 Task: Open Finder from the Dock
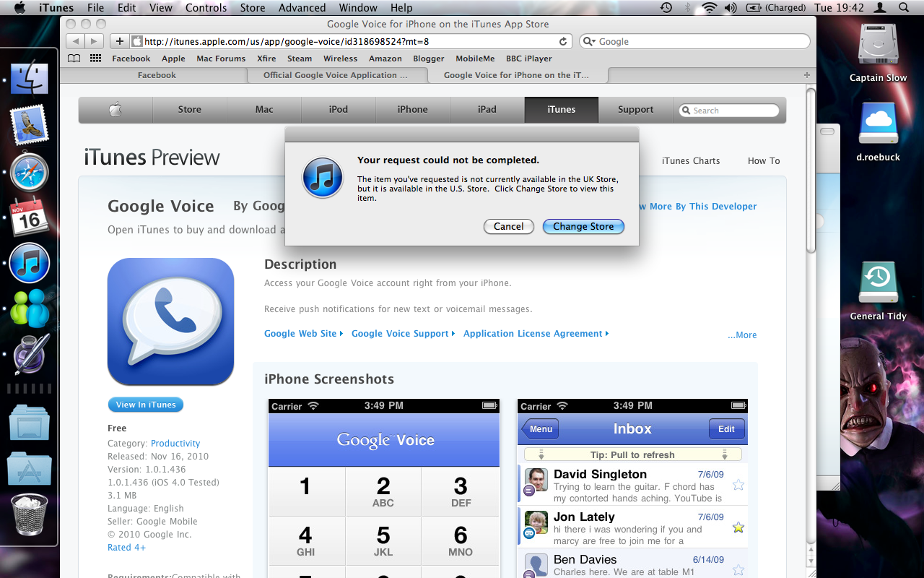pyautogui.click(x=30, y=79)
